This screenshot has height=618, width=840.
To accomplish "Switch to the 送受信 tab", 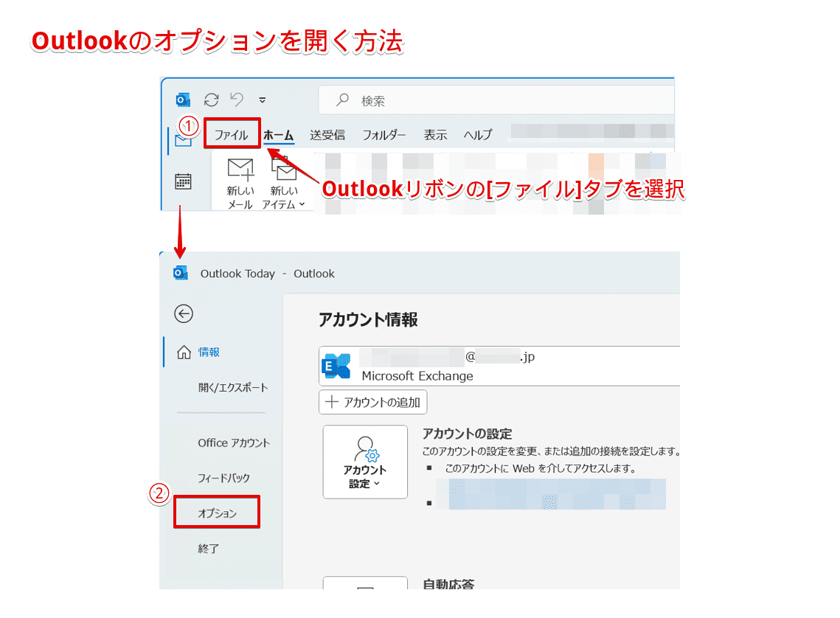I will pyautogui.click(x=327, y=134).
